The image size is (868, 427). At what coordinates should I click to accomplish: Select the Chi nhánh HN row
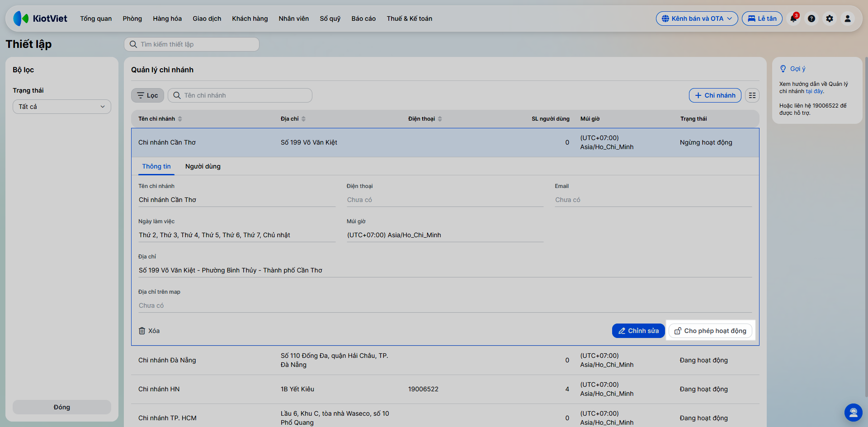coord(445,389)
